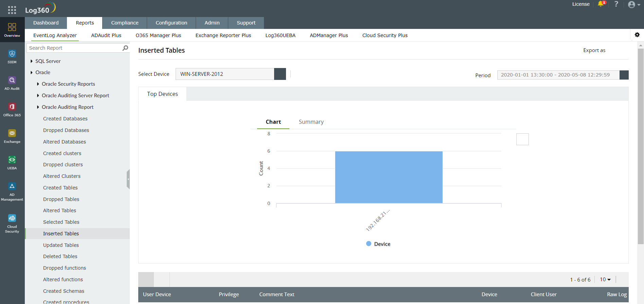Viewport: 644px width, 304px height.
Task: Sort by the Client User column header
Action: tap(543, 294)
